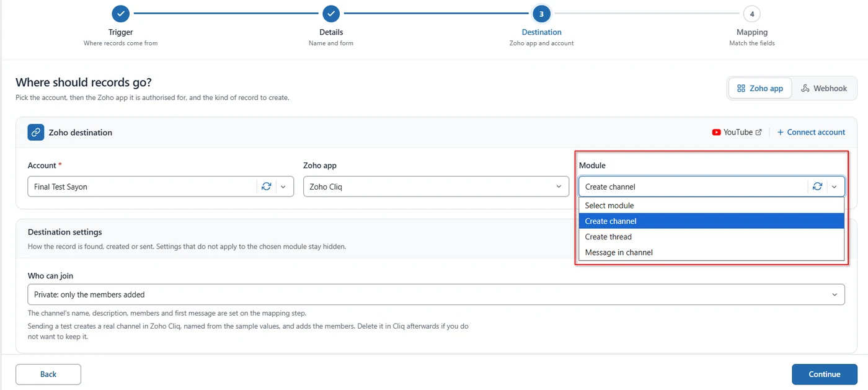Viewport: 868px width, 390px height.
Task: Choose Create thread option
Action: coord(712,237)
